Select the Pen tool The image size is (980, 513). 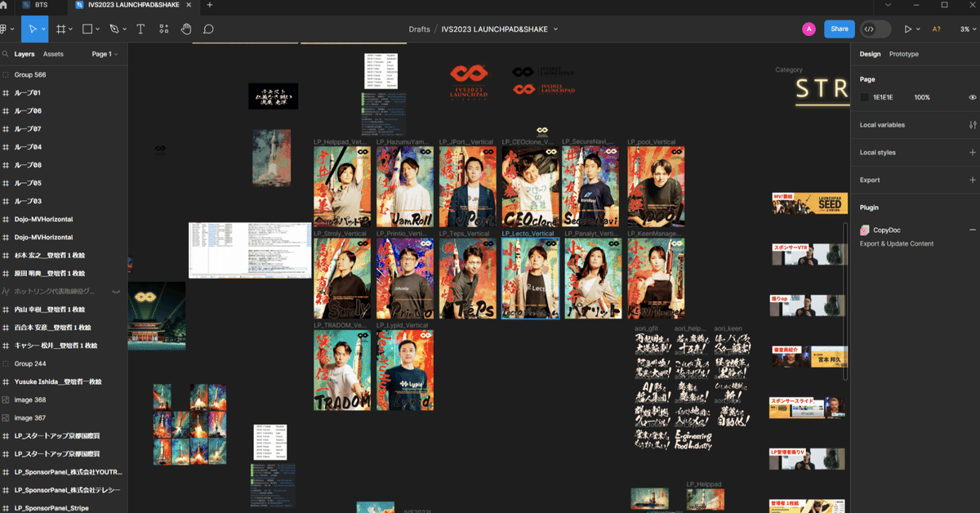point(114,29)
